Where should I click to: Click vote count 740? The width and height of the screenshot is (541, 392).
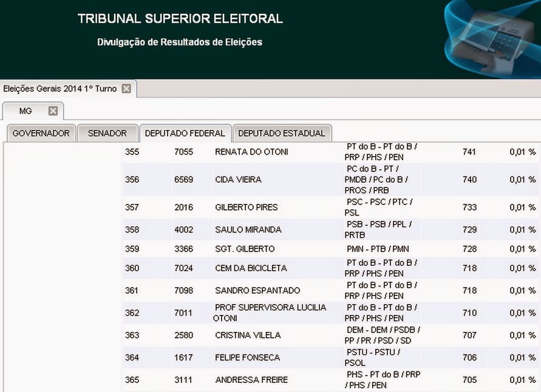[469, 180]
